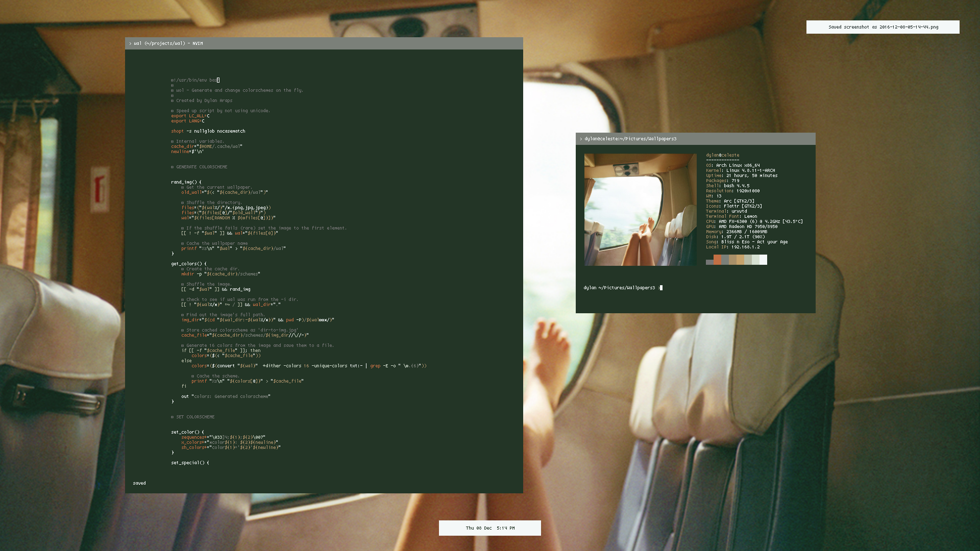This screenshot has height=551, width=980.
Task: Select the rand_img() function definition
Action: pos(185,182)
